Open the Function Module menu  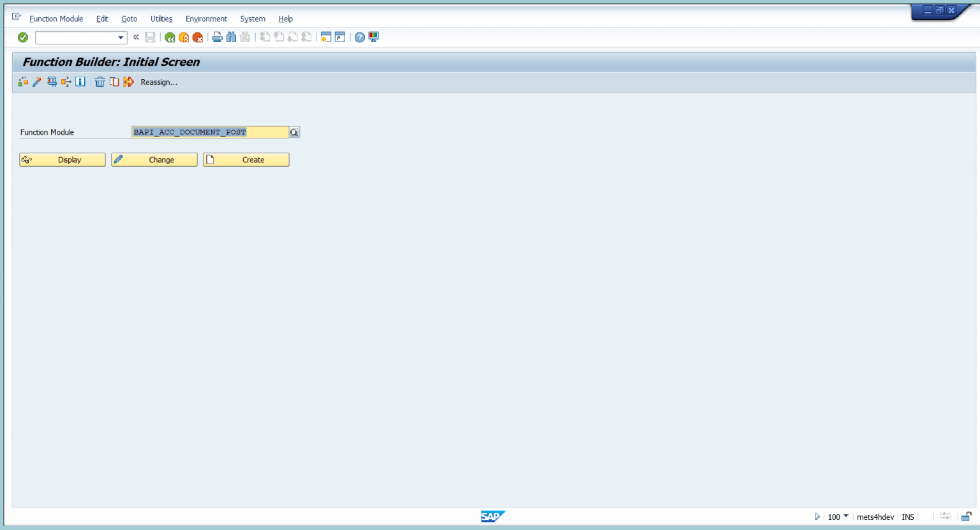click(x=56, y=19)
